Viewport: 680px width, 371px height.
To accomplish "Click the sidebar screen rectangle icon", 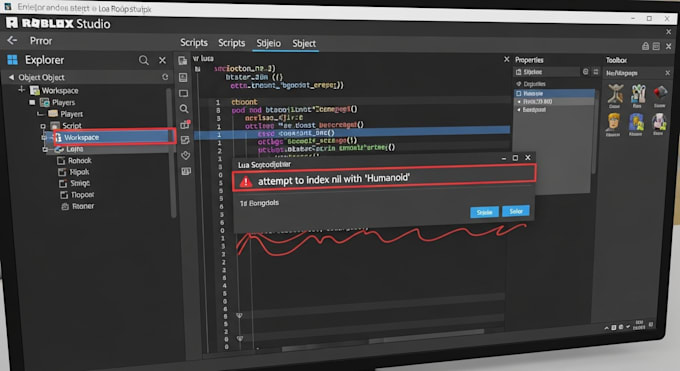I will (183, 93).
